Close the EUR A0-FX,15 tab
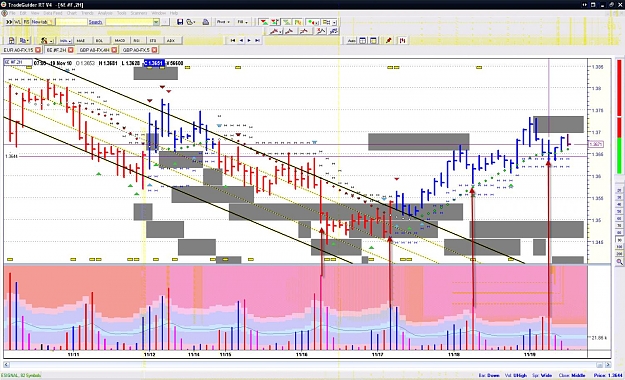 point(38,50)
